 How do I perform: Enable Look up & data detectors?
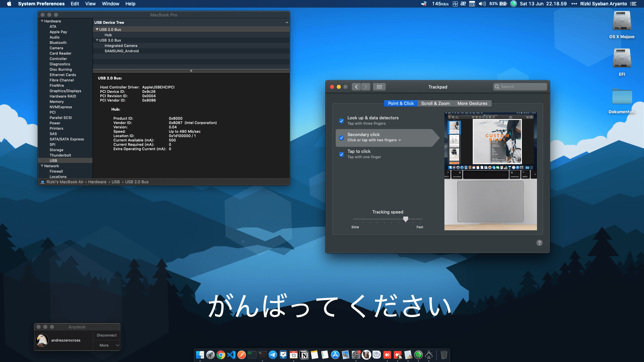click(x=341, y=121)
